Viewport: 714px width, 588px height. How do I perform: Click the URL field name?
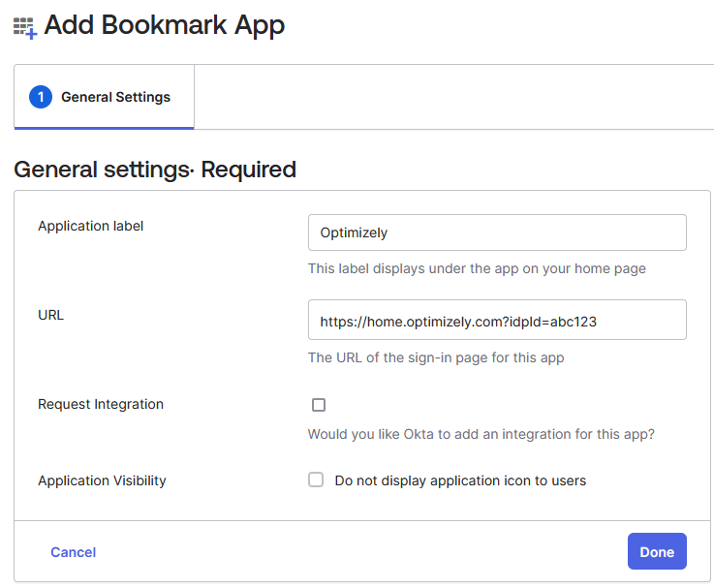[51, 315]
